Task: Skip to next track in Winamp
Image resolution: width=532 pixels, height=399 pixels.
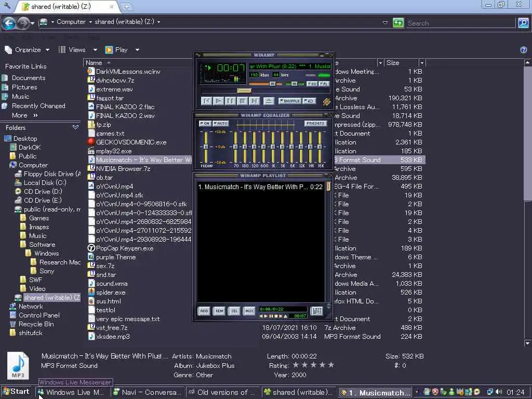Action: pos(254,101)
